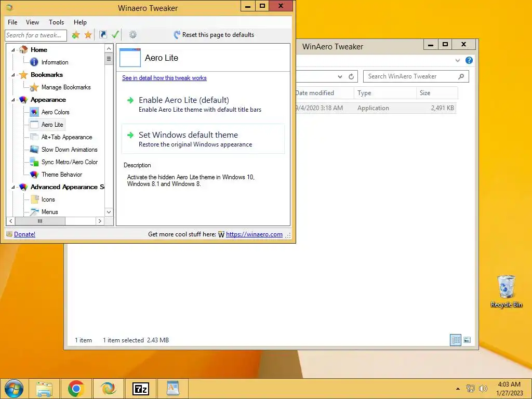Viewport: 532px width, 399px height.
Task: Click the Sync Metro/Aero Color icon
Action: pyautogui.click(x=34, y=162)
